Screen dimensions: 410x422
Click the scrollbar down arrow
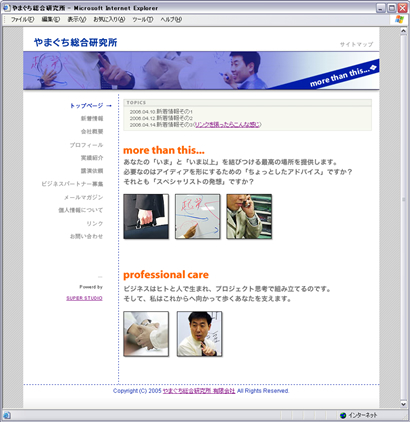pos(403,404)
